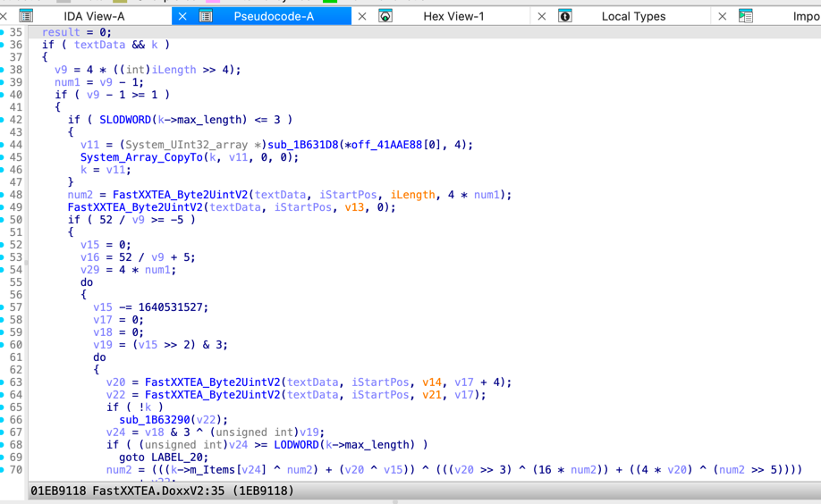Click variable num1 on line 39
The width and height of the screenshot is (821, 504).
[x=68, y=82]
